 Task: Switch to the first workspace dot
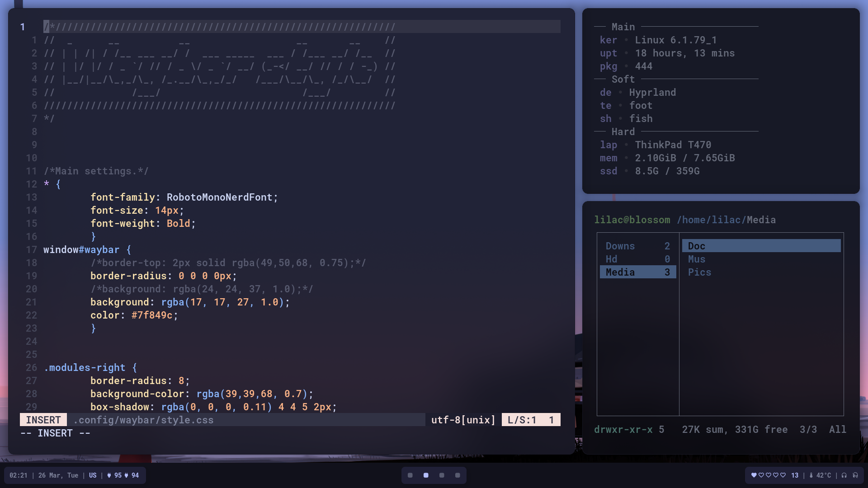coord(410,475)
